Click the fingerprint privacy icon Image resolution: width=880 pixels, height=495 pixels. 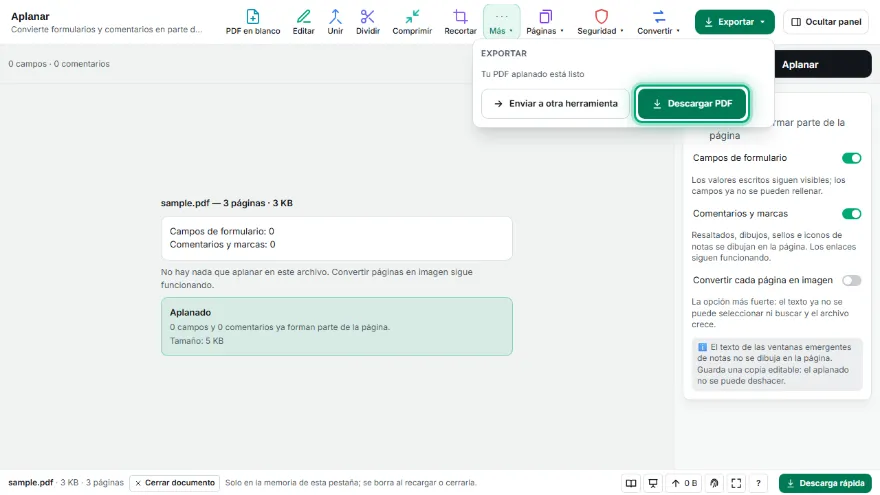(714, 483)
